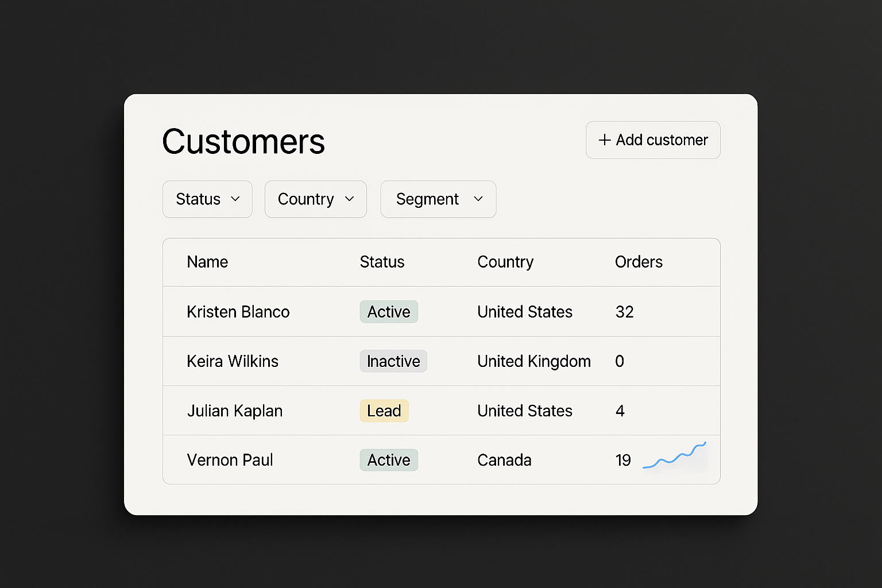
Task: Click the Inactive status badge
Action: pyautogui.click(x=393, y=361)
